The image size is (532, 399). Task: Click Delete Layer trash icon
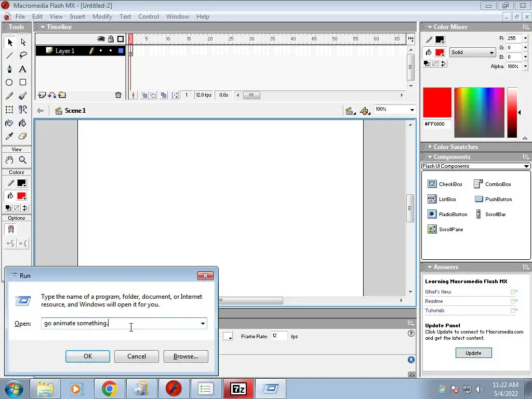pos(118,95)
